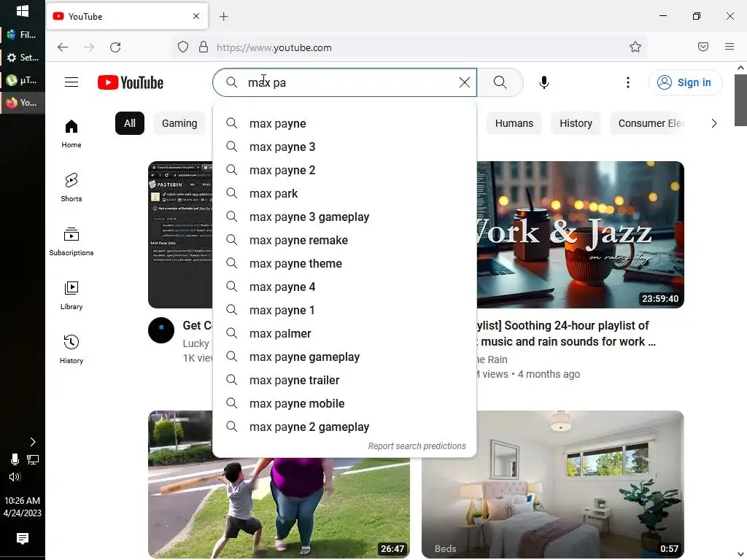The height and width of the screenshot is (560, 747).
Task: Open the YouTube hamburger guide menu
Action: pyautogui.click(x=71, y=82)
